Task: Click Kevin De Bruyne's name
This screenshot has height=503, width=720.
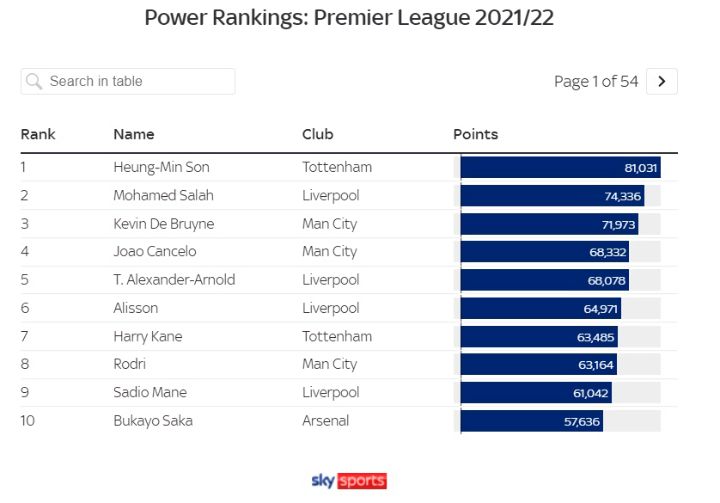Action: pyautogui.click(x=163, y=224)
